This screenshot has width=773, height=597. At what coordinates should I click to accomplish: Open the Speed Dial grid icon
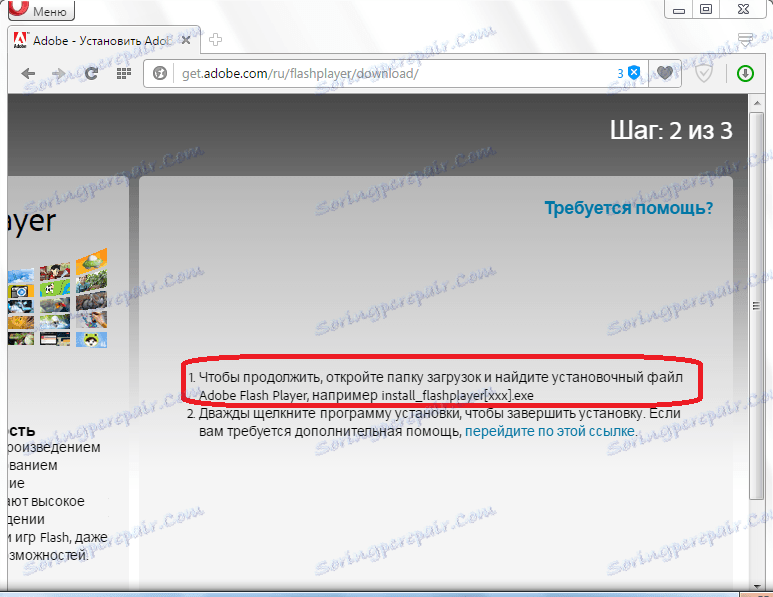tap(124, 73)
